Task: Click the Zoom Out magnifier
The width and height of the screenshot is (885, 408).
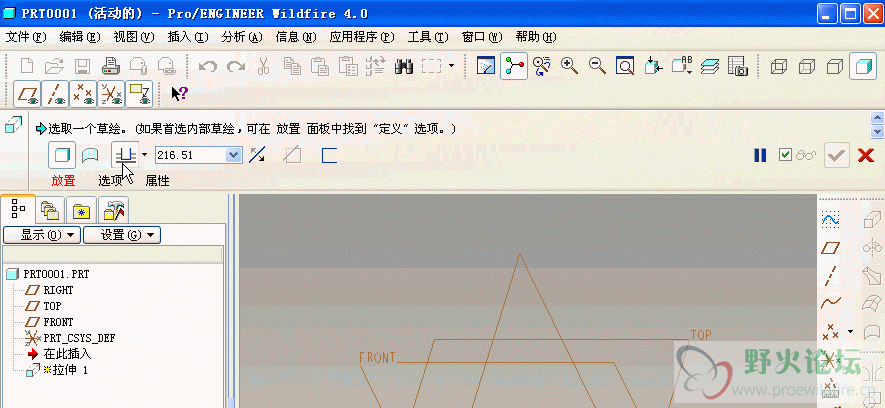Action: click(x=597, y=66)
